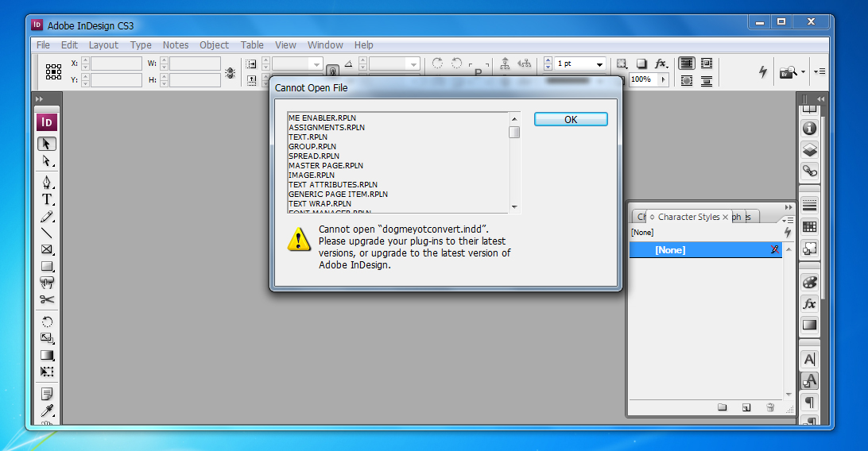868x451 pixels.
Task: Toggle wrap around object shape button
Action: click(x=687, y=81)
